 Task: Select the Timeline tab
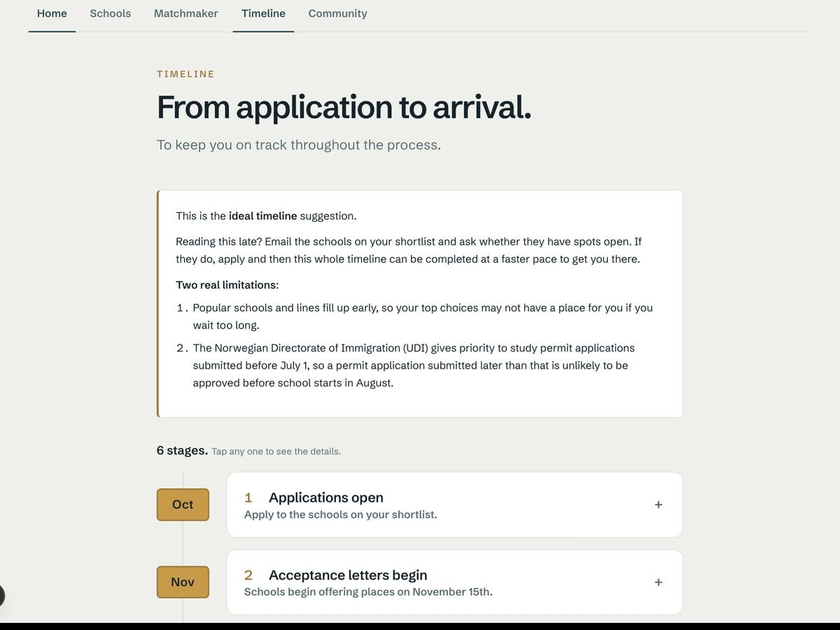[263, 13]
